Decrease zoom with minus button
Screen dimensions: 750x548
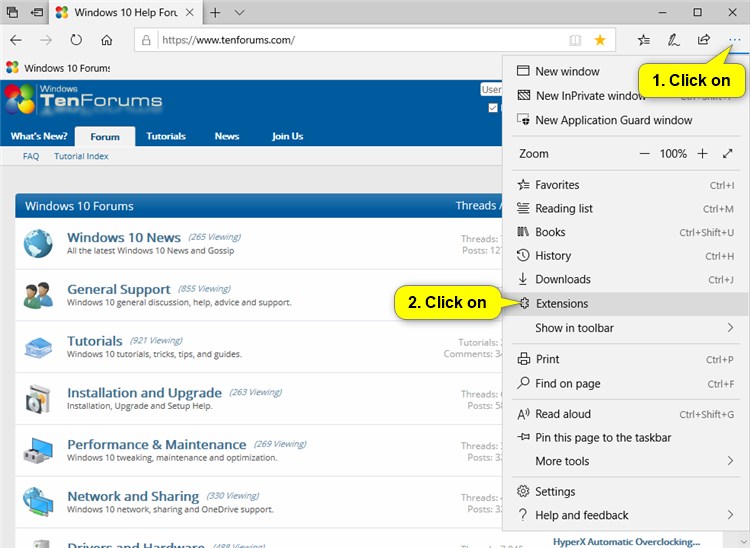[x=644, y=153]
